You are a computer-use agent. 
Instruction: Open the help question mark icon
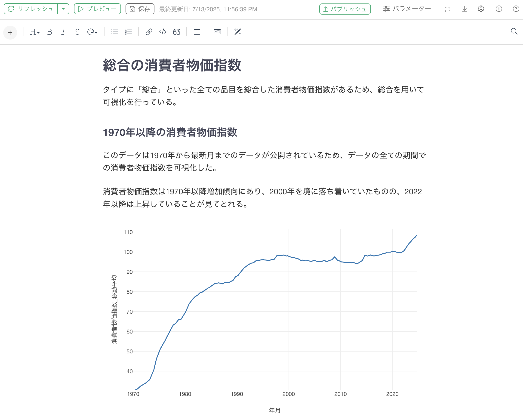(516, 9)
